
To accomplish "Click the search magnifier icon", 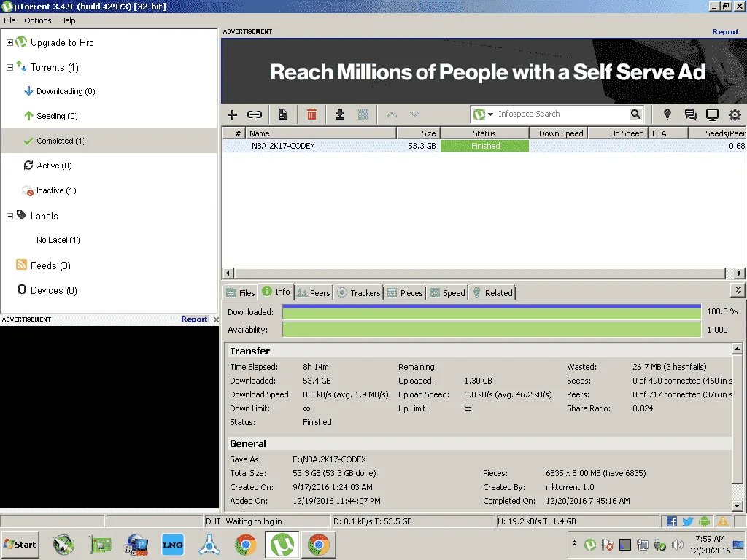I will (x=635, y=114).
